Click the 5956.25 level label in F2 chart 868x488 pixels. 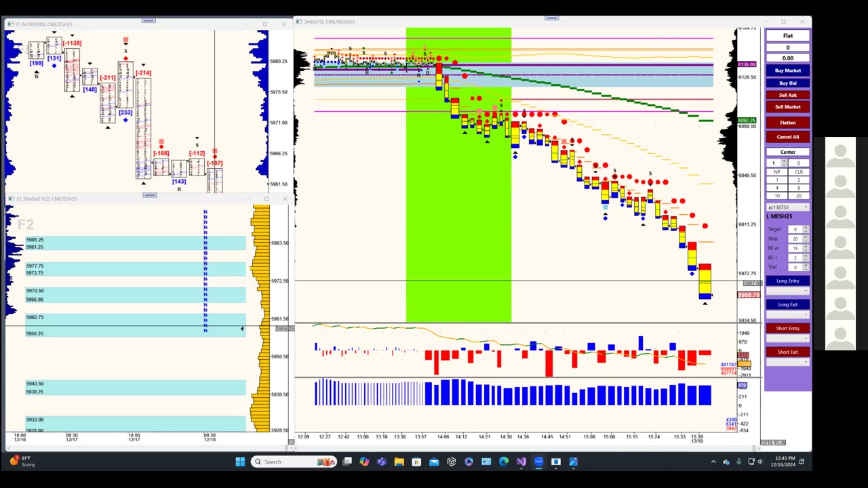coord(35,333)
